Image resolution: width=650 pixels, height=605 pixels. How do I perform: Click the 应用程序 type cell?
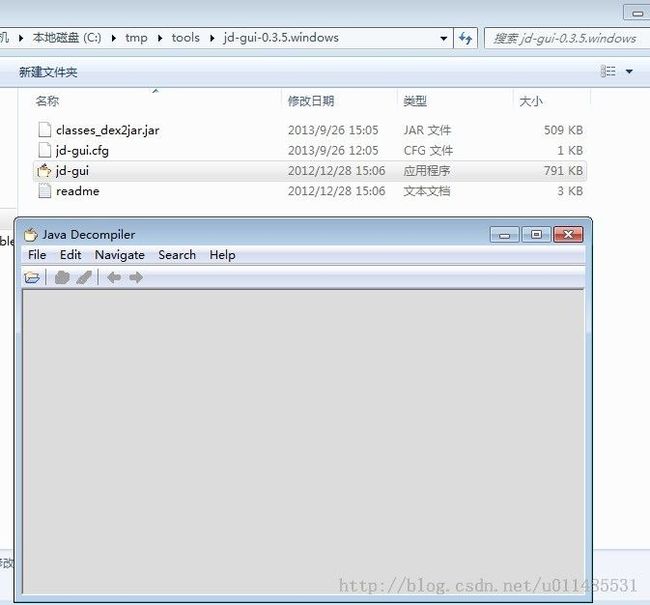tap(427, 171)
